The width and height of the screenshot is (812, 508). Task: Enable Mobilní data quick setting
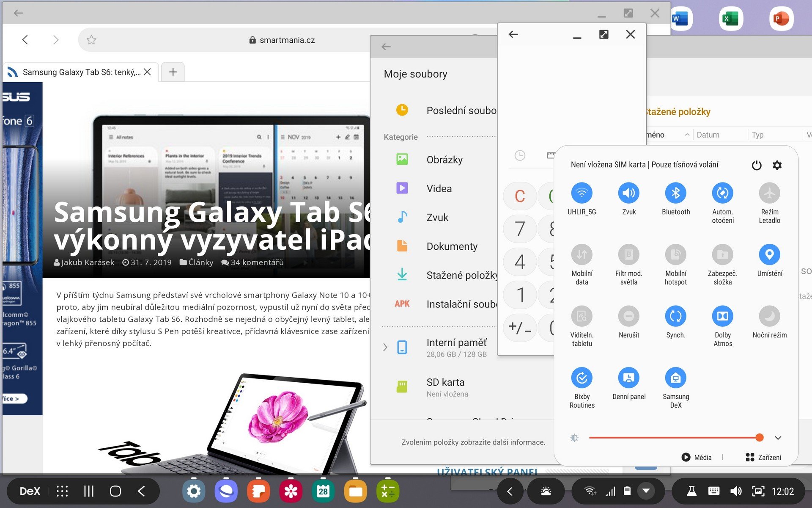coord(582,254)
